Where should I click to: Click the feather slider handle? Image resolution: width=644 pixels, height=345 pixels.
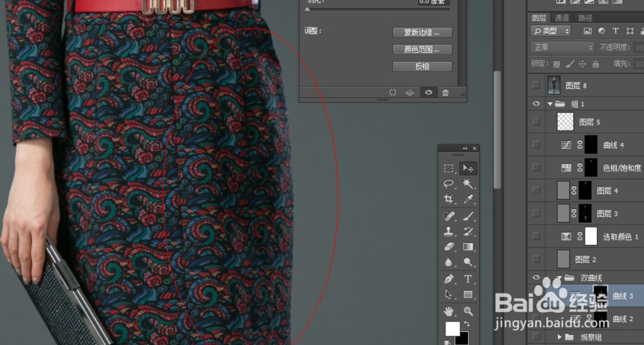(x=307, y=10)
